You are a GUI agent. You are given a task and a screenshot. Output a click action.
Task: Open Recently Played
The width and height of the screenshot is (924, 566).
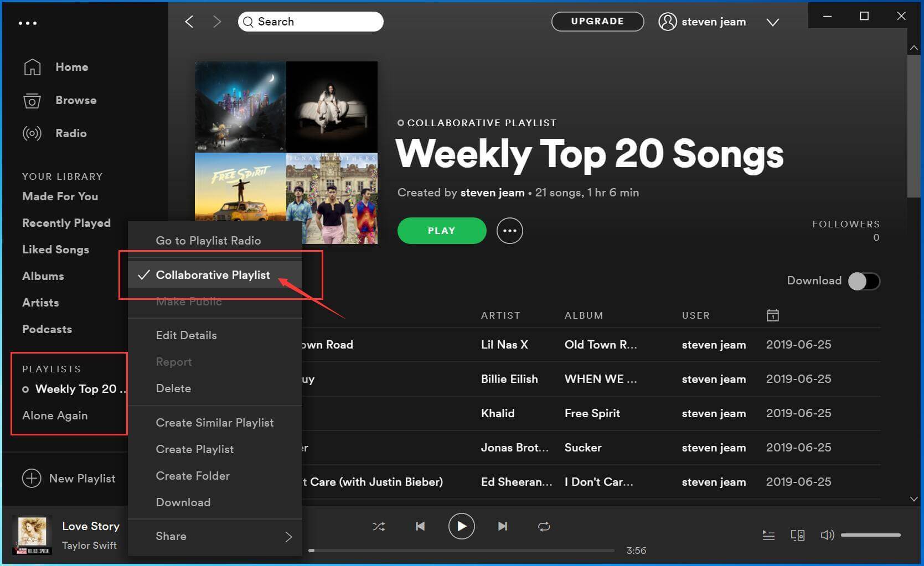(66, 223)
